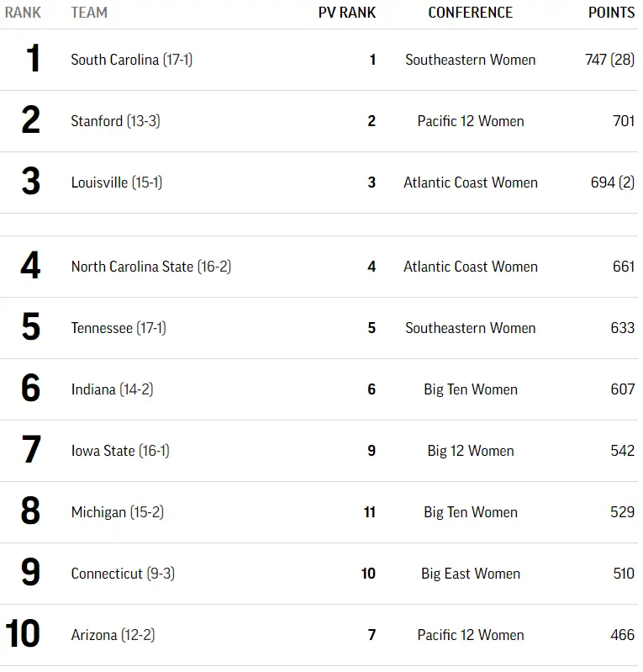This screenshot has width=643, height=672.
Task: Click the large rank number 1
Action: pyautogui.click(x=33, y=60)
